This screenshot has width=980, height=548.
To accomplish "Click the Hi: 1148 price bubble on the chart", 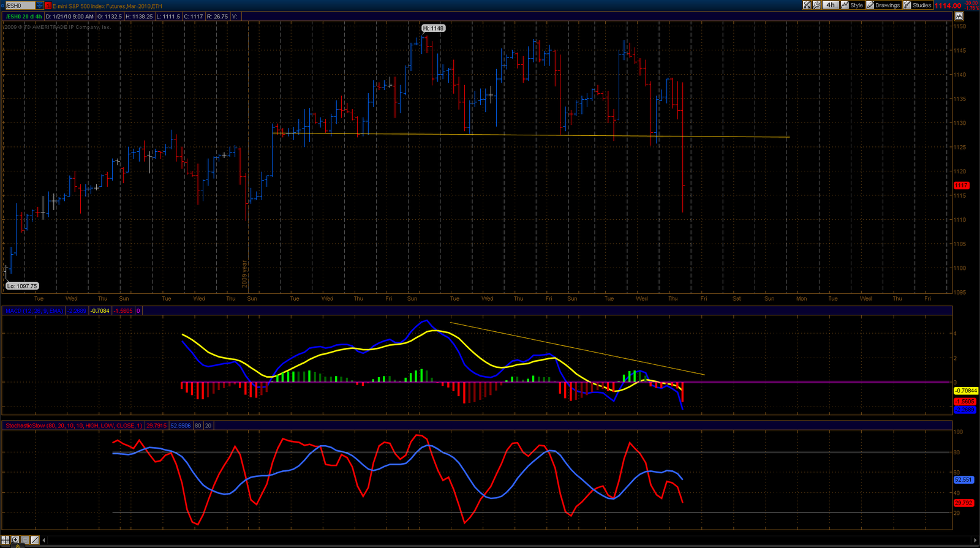I will point(434,28).
